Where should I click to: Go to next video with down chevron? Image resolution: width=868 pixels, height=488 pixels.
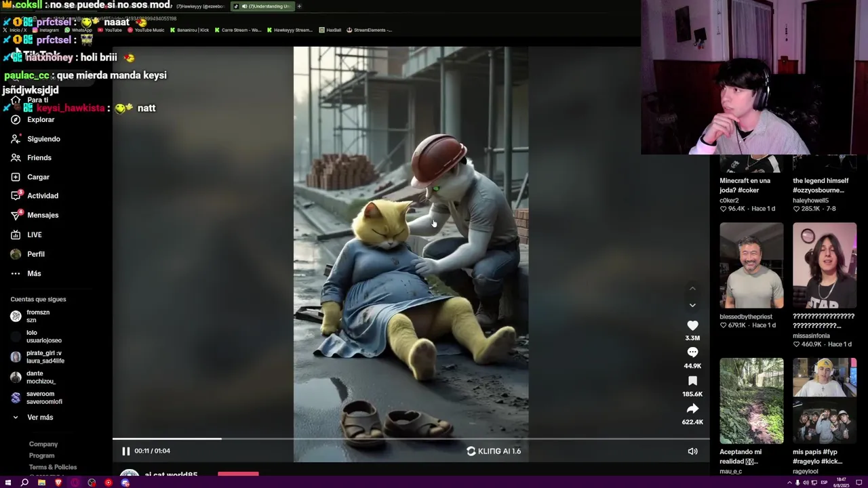(x=692, y=306)
